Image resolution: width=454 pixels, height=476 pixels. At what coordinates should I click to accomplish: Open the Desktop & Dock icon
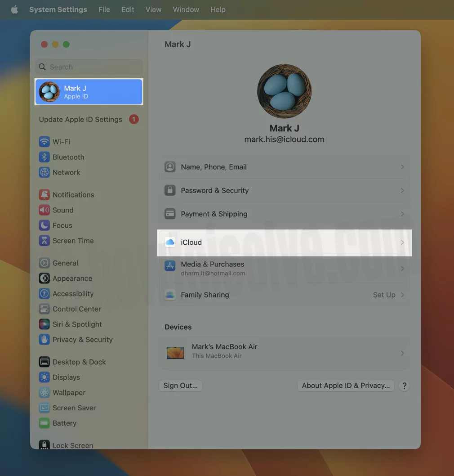tap(45, 362)
